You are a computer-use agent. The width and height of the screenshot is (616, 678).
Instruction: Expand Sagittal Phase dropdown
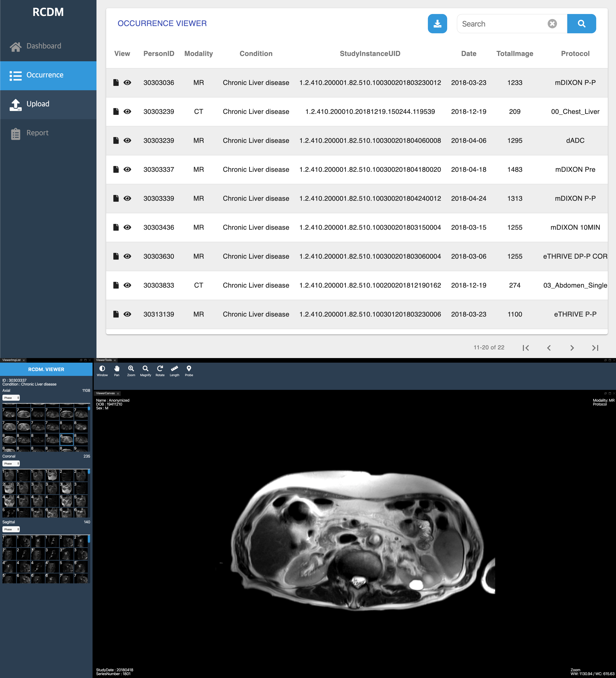pos(11,529)
